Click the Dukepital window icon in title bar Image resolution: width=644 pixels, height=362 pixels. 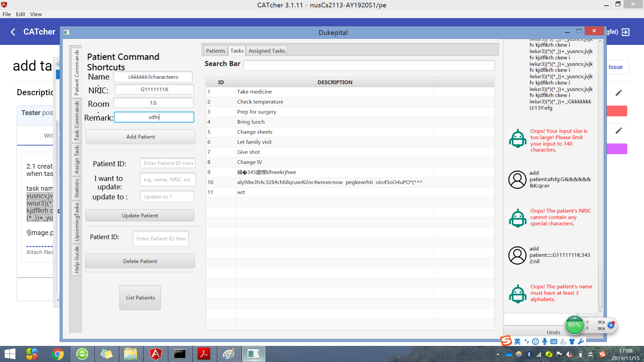point(66,33)
